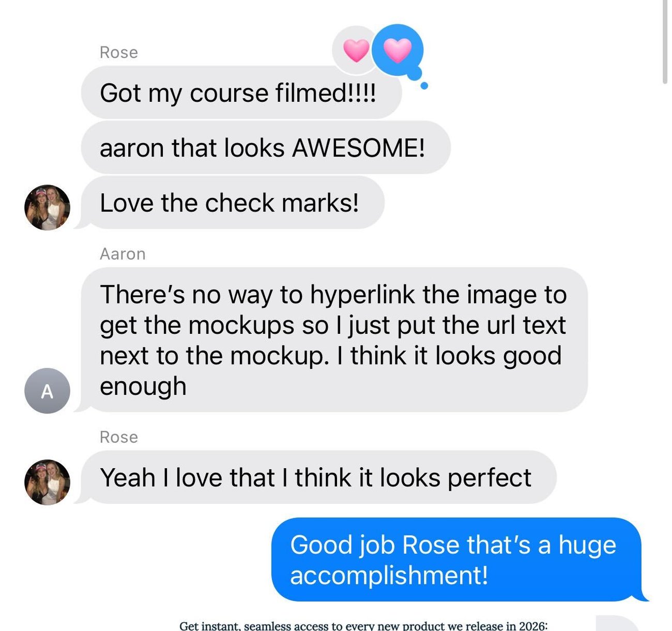Select 'aaron that looks AWESOME!' message bubble
672x631 pixels.
pos(266,147)
